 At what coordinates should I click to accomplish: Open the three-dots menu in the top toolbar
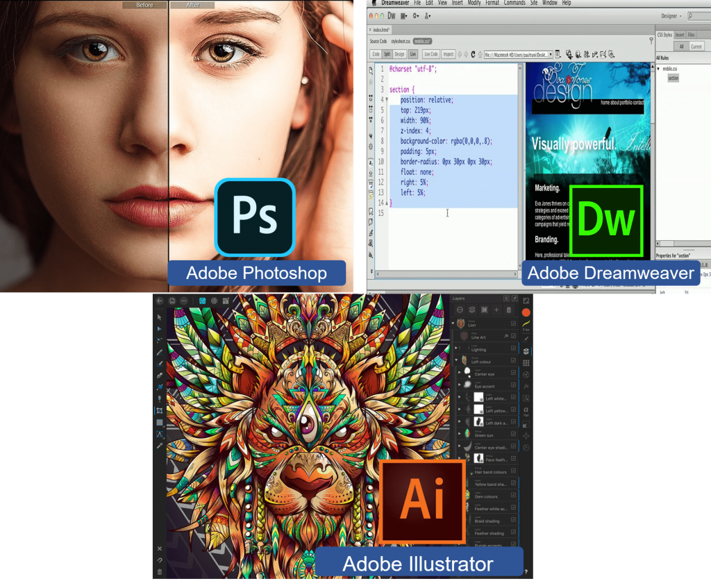(183, 301)
